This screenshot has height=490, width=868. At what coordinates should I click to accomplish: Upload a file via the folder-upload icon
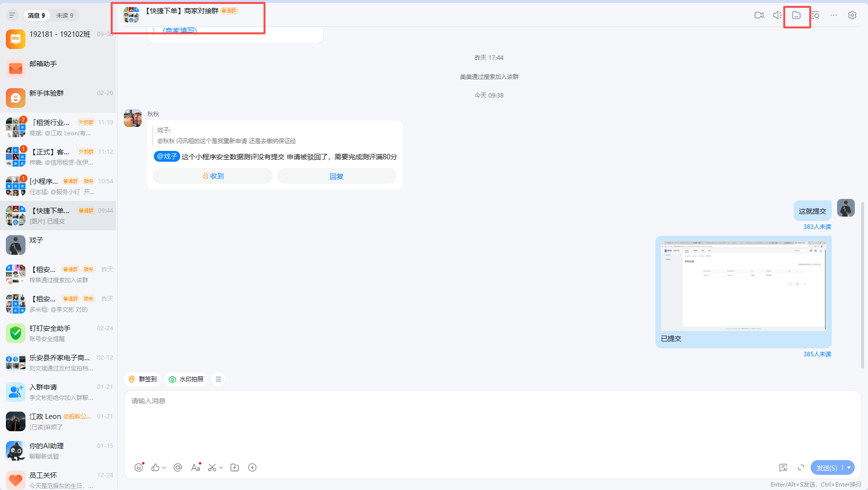[235, 467]
